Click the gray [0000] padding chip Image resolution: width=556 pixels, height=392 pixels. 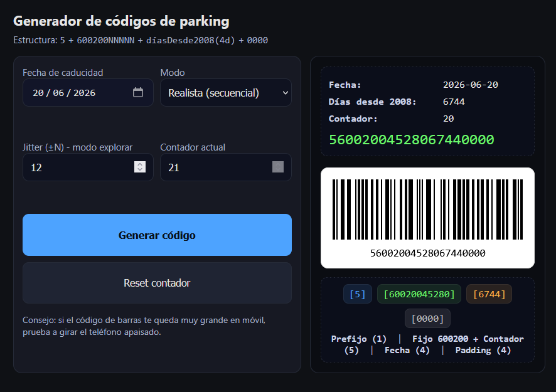click(x=427, y=319)
